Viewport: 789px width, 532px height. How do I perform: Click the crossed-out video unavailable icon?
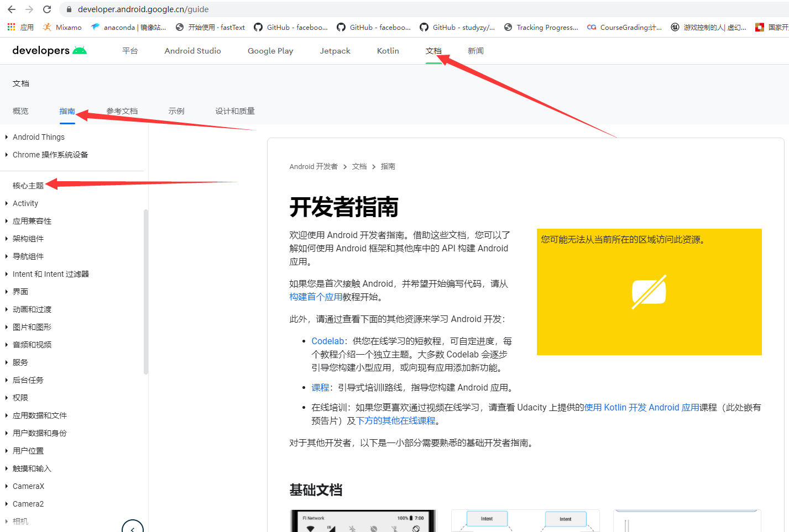click(x=649, y=292)
